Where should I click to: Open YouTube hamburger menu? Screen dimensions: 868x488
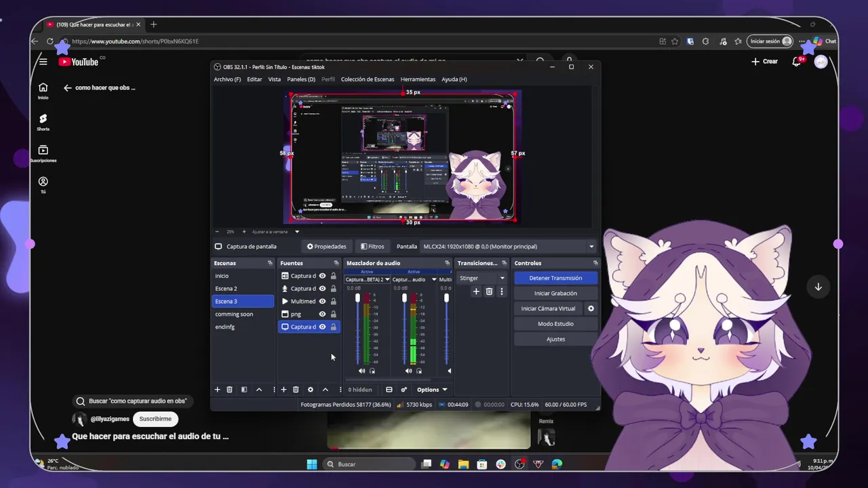pos(43,62)
